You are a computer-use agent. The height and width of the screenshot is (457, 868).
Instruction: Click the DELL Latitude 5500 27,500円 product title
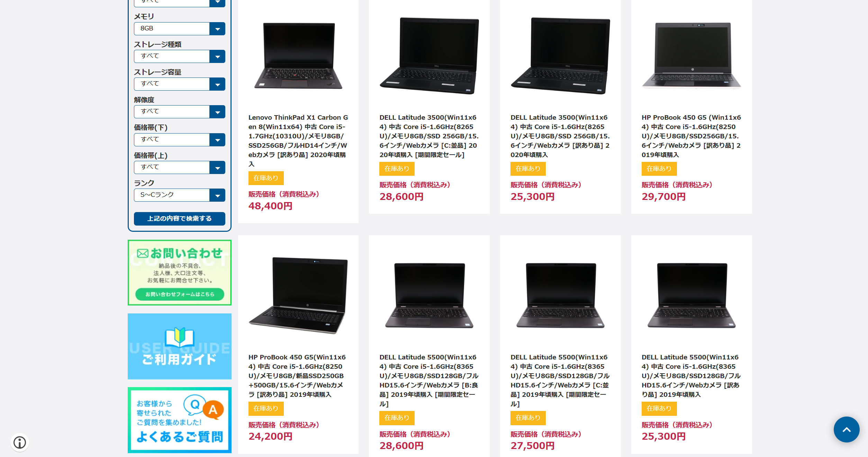pos(560,380)
